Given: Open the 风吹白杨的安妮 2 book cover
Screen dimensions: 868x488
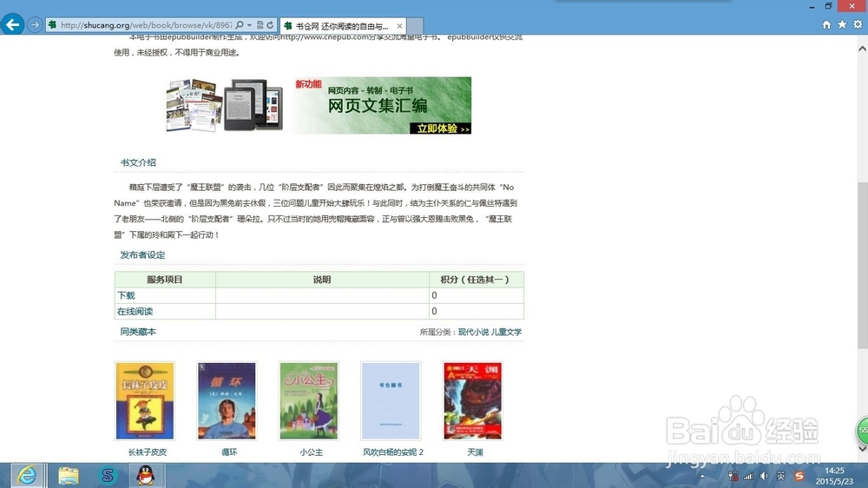Looking at the screenshot, I should pos(391,401).
